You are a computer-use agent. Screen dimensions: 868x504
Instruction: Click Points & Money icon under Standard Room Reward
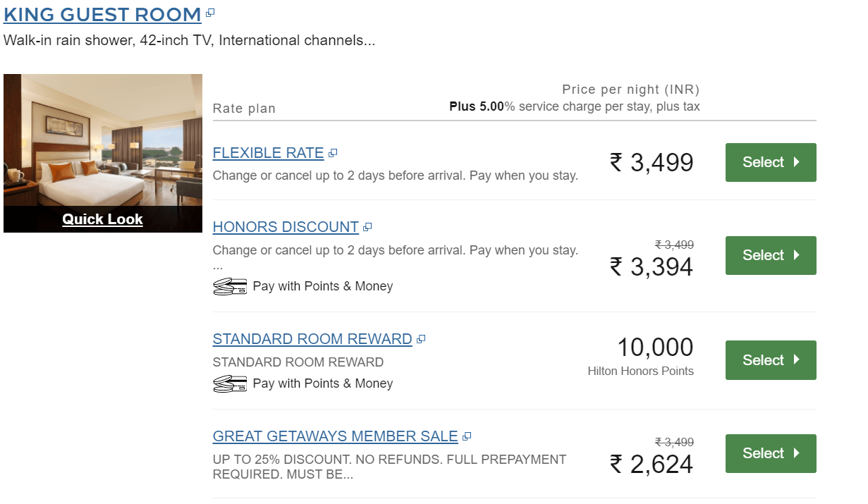click(x=229, y=383)
